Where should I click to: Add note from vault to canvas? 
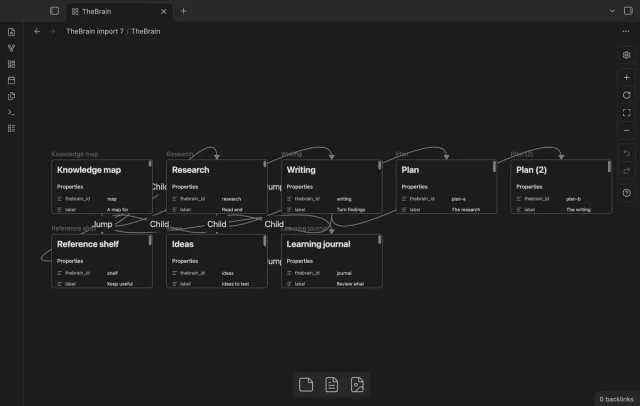pos(331,384)
